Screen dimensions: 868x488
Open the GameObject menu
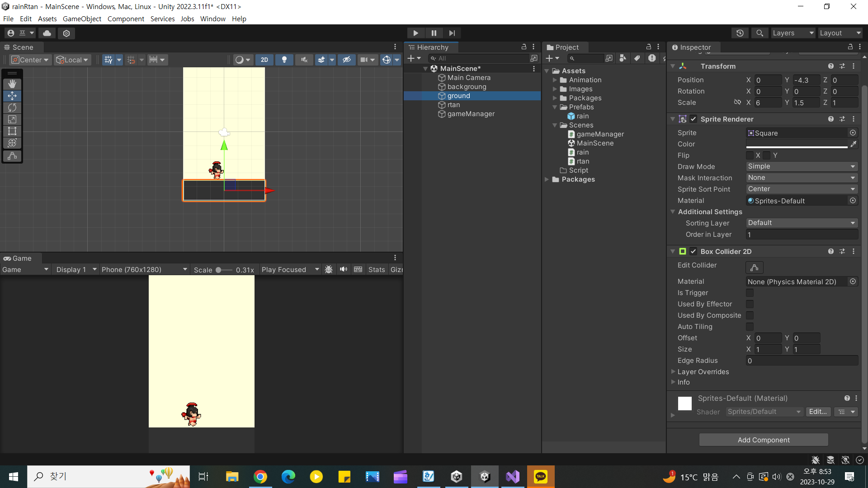(82, 19)
